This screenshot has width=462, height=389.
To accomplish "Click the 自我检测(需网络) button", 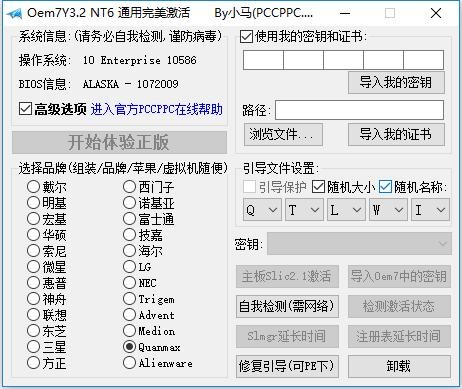I will pyautogui.click(x=287, y=306).
